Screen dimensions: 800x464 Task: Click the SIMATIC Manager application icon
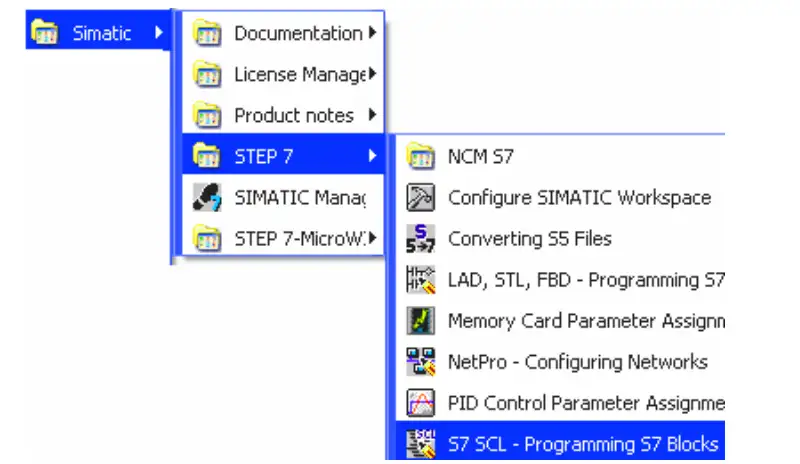tap(207, 197)
